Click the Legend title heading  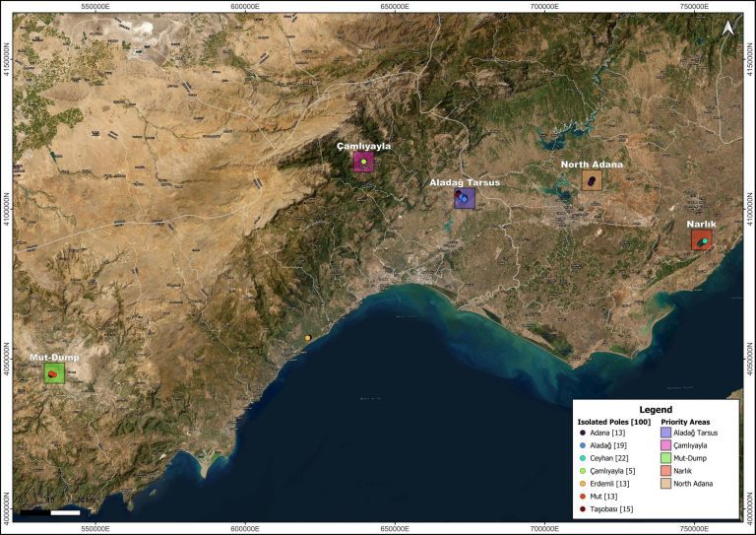point(655,409)
